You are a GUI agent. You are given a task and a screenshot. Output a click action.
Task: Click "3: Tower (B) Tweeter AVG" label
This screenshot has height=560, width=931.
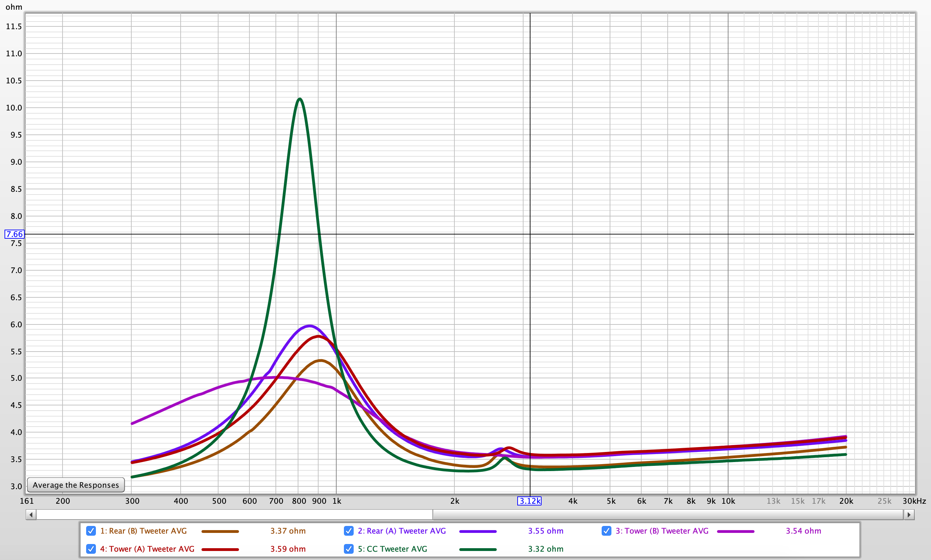point(662,531)
